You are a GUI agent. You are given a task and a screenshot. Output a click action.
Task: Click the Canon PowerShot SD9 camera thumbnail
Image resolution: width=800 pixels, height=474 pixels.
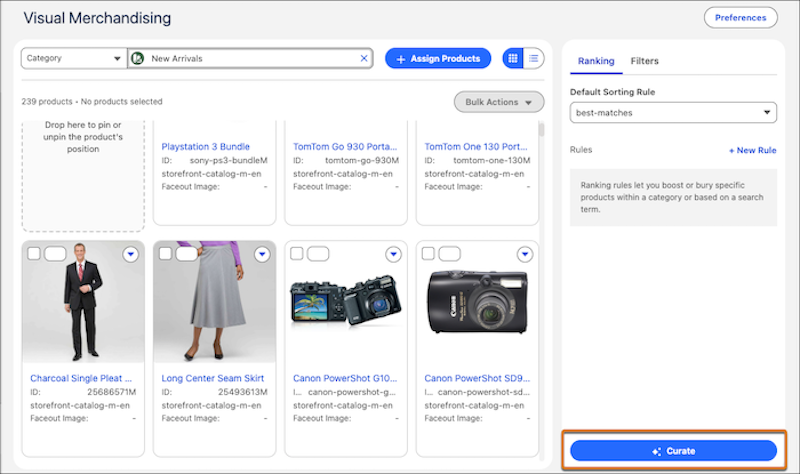(x=478, y=302)
